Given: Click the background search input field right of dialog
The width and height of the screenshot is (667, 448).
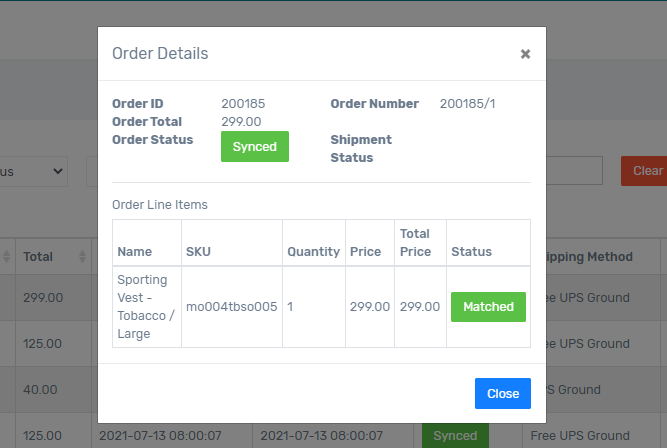Looking at the screenshot, I should coord(574,171).
